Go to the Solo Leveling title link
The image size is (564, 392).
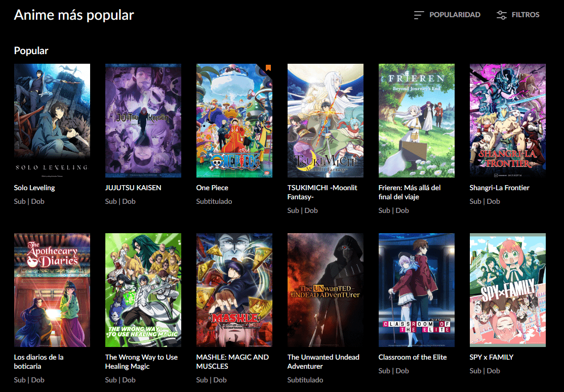[34, 188]
